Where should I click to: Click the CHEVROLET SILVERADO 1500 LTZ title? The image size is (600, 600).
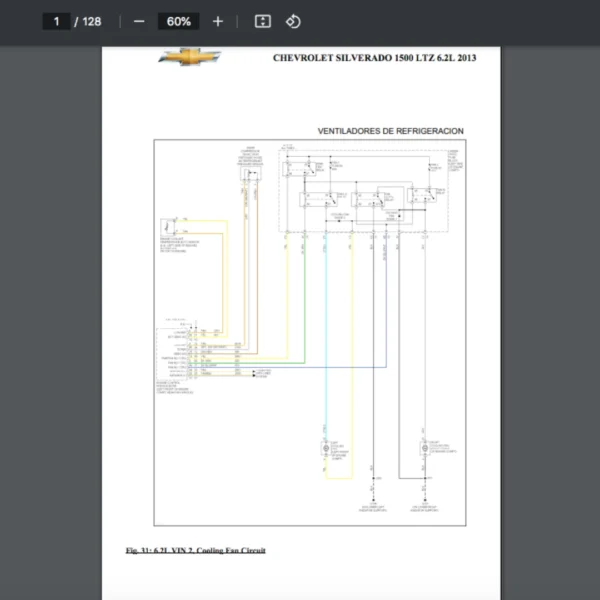point(374,58)
